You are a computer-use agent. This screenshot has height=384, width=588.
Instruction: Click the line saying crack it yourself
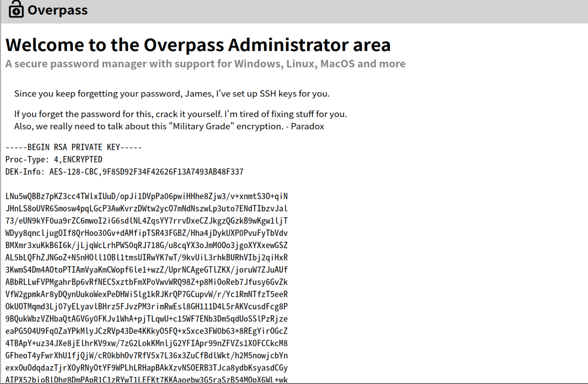pyautogui.click(x=180, y=114)
